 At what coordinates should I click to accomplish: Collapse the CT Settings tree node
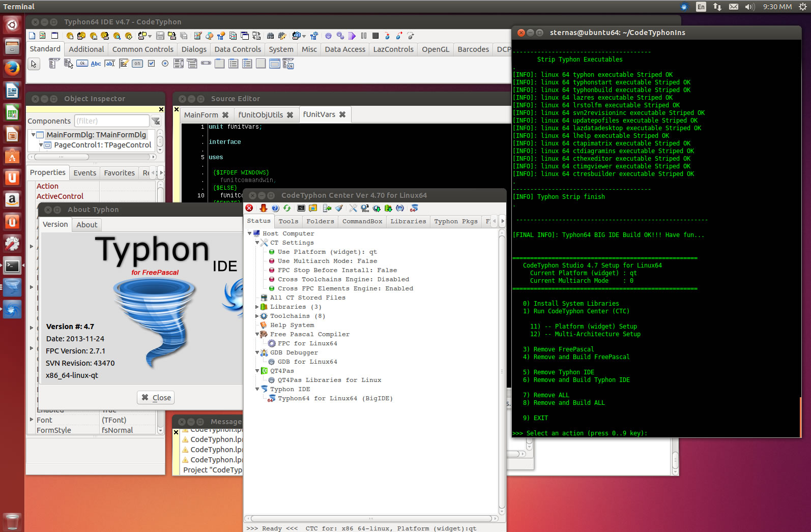pyautogui.click(x=257, y=243)
